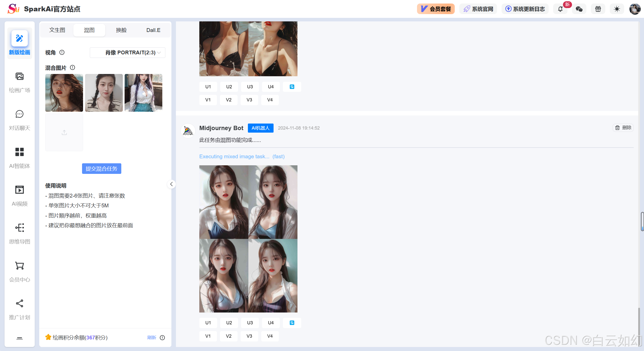Viewport: 644px width, 351px height.
Task: Switch to the 换脸 tab
Action: tap(121, 30)
